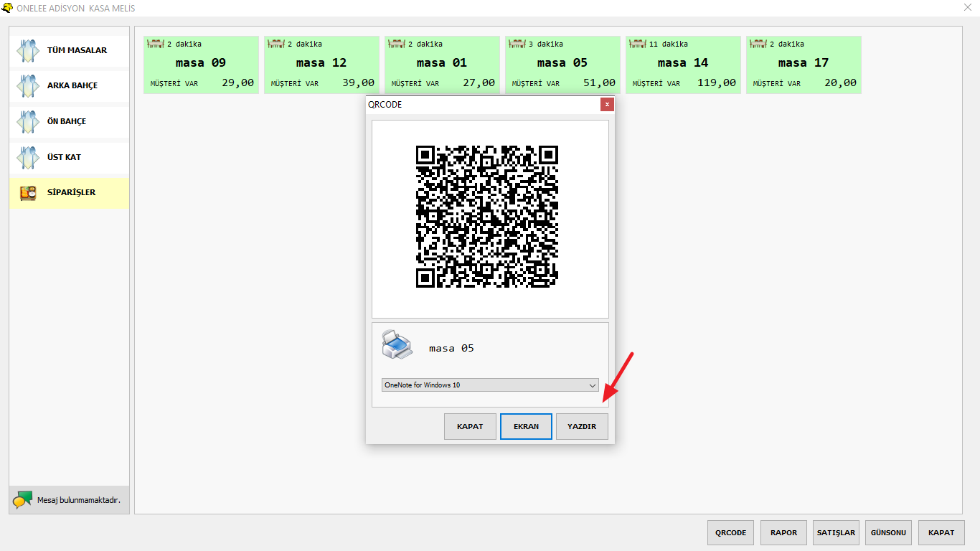The height and width of the screenshot is (551, 980).
Task: Click the 20,00 amount on masa 17
Action: point(840,83)
